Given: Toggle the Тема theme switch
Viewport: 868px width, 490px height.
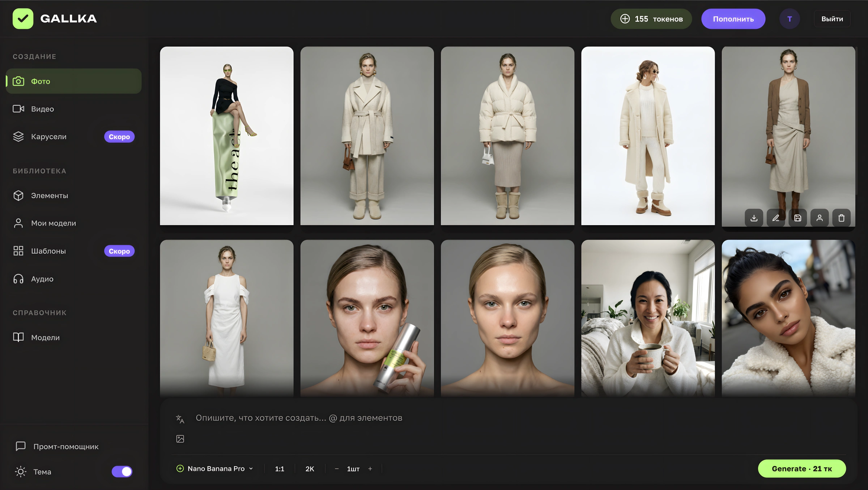Looking at the screenshot, I should point(122,472).
